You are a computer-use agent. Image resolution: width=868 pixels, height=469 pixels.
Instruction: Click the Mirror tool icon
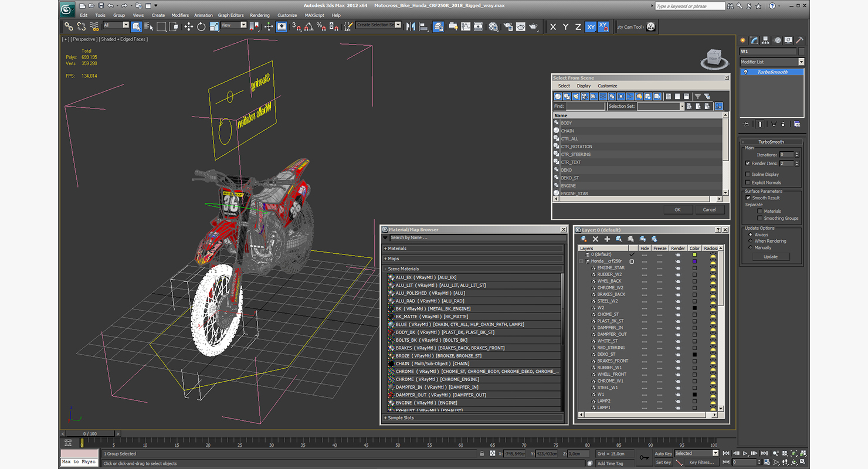coord(411,26)
